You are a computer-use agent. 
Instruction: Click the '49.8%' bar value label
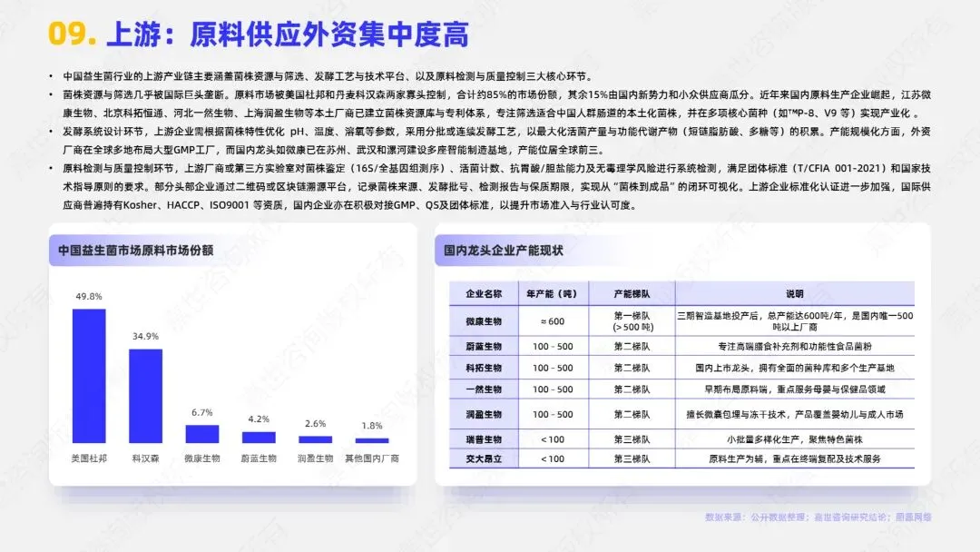pyautogui.click(x=89, y=296)
